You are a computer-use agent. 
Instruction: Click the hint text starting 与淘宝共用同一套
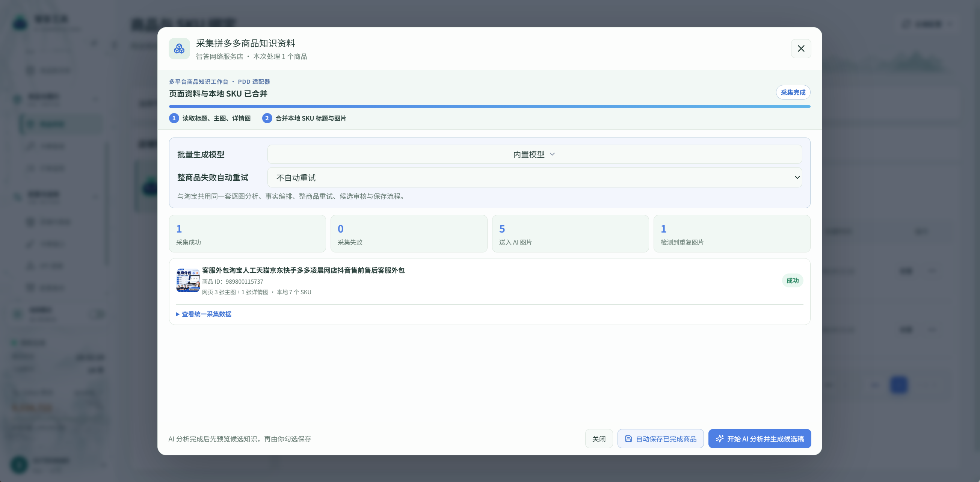coord(292,196)
